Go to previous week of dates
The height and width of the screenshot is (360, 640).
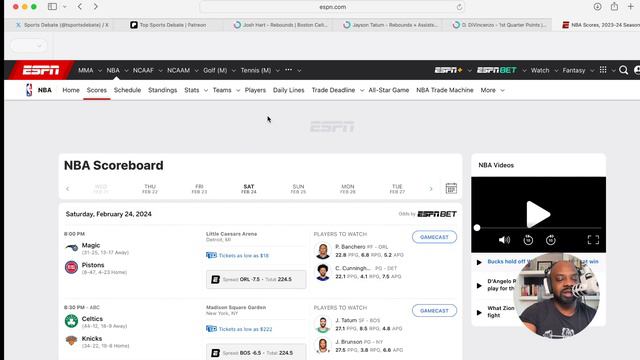click(67, 189)
